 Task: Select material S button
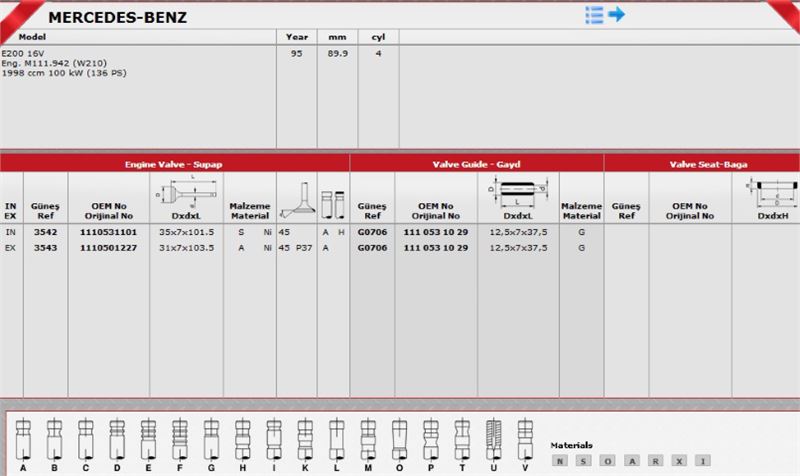[583, 461]
